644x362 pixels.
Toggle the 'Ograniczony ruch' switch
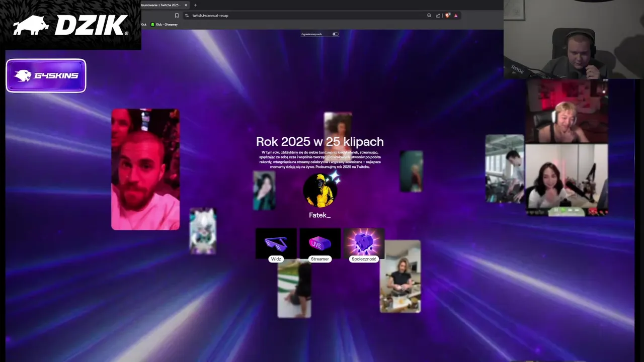coord(335,34)
